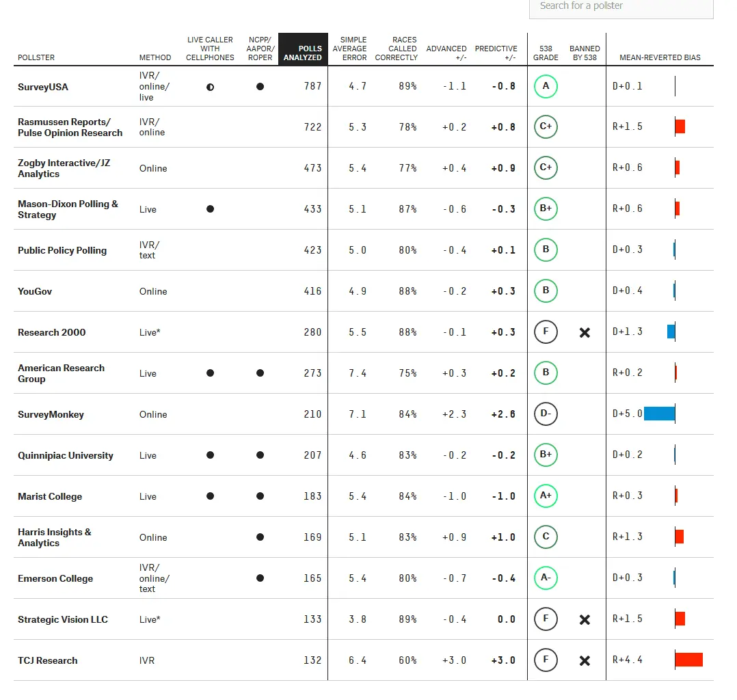Click Strategic Vision LLC's F grade badge
The width and height of the screenshot is (737, 700).
point(546,619)
